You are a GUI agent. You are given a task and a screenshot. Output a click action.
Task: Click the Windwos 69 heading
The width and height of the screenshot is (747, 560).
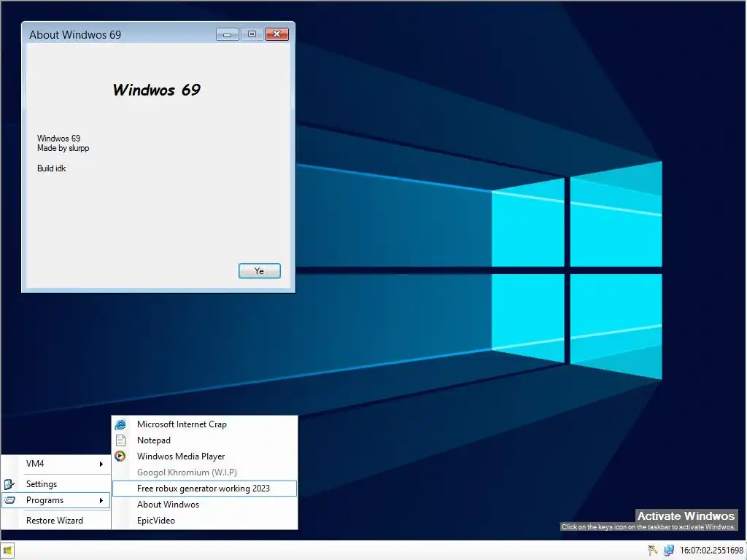(x=157, y=90)
